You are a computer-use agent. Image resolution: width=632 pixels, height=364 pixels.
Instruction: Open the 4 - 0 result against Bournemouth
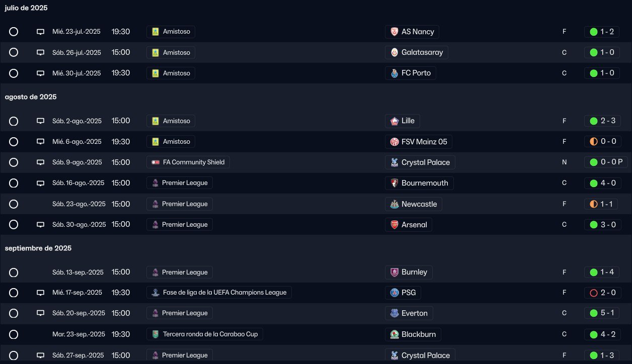(602, 183)
